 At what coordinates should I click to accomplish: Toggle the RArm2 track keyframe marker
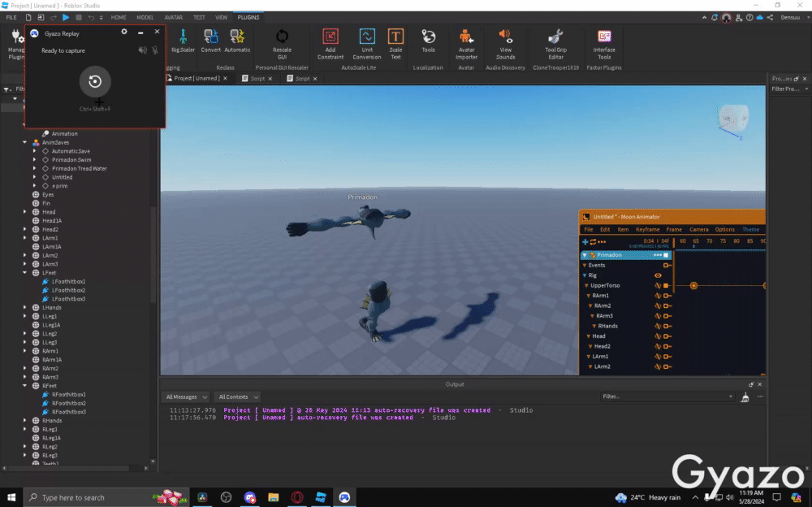coord(667,305)
